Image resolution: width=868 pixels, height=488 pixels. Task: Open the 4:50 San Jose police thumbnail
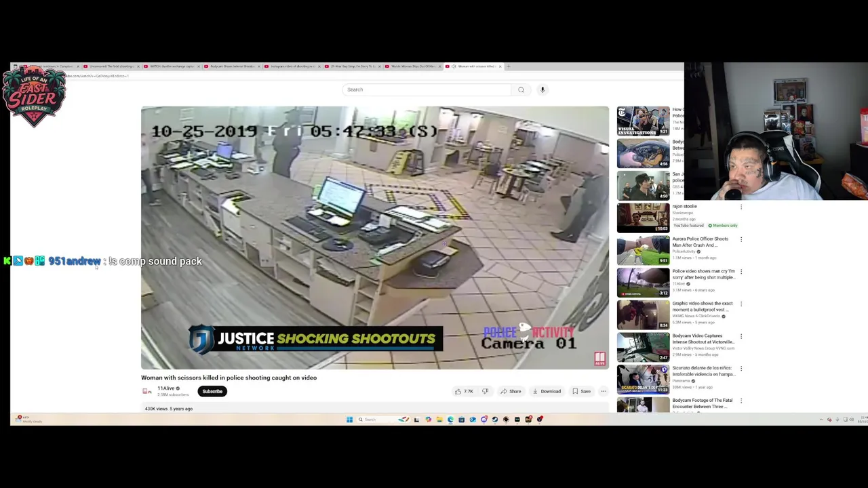click(x=643, y=186)
